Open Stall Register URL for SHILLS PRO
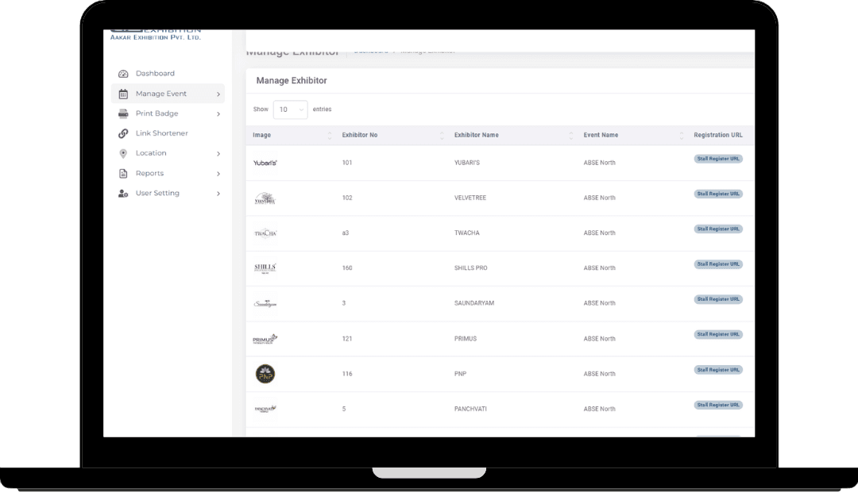This screenshot has width=858, height=504. [718, 264]
